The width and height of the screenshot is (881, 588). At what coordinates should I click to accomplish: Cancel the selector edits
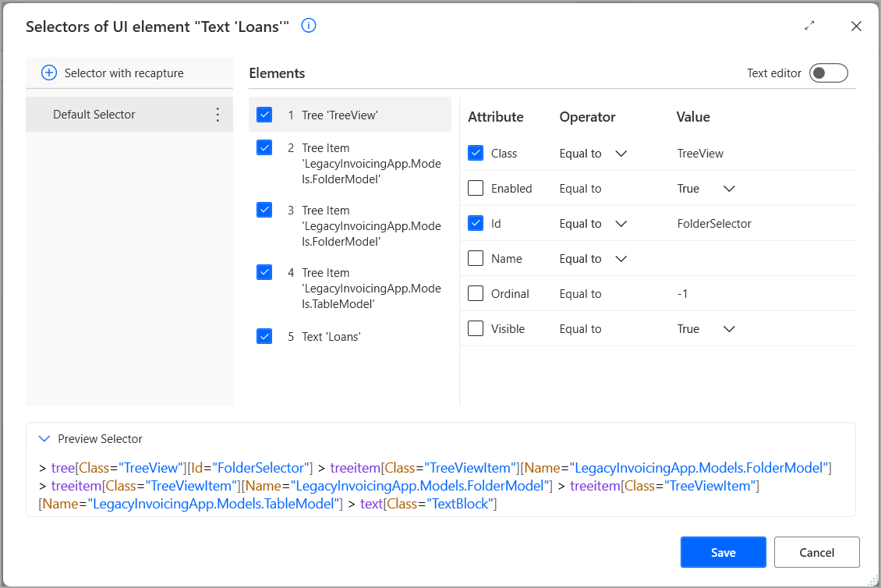pos(816,551)
